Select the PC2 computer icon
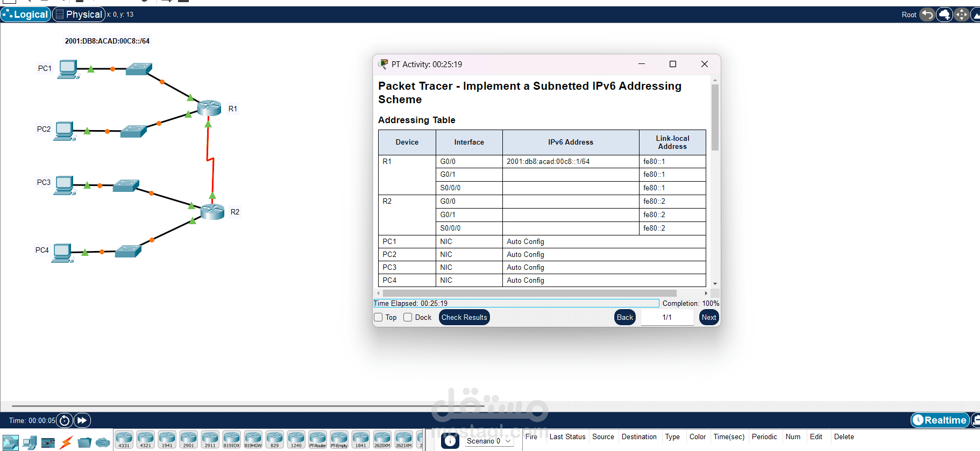 tap(65, 131)
